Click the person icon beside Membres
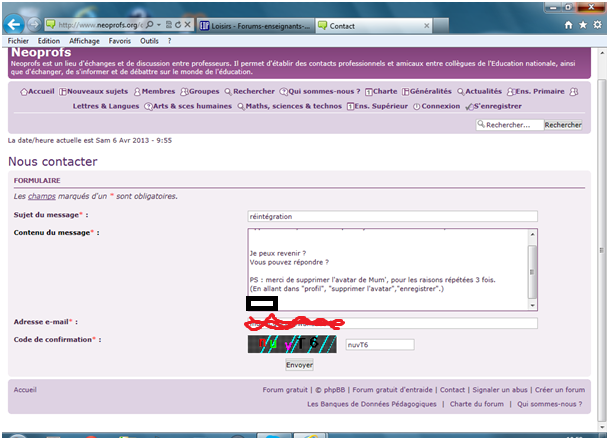 (x=137, y=92)
